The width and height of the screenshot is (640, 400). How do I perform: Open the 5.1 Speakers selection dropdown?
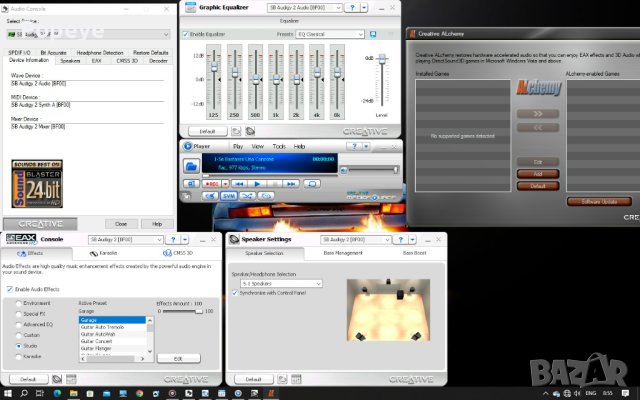tap(281, 283)
